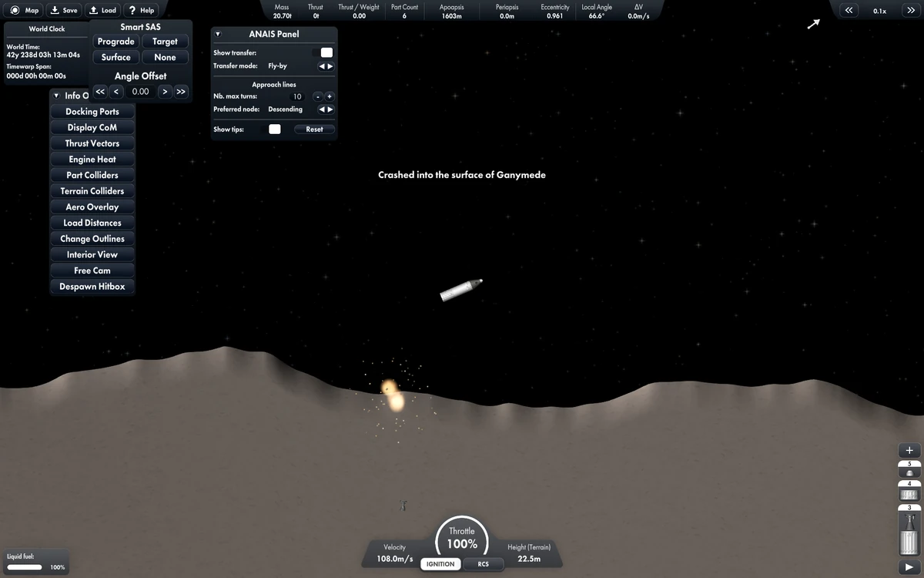This screenshot has height=578, width=924.
Task: Decrease timewarp with the left arrows
Action: pos(849,10)
